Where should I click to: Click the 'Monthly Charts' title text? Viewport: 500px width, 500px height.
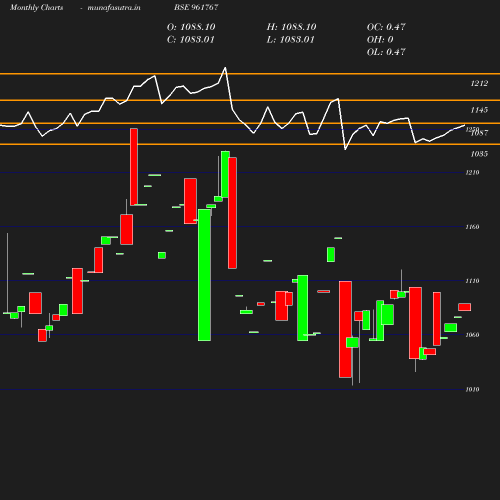37,7
